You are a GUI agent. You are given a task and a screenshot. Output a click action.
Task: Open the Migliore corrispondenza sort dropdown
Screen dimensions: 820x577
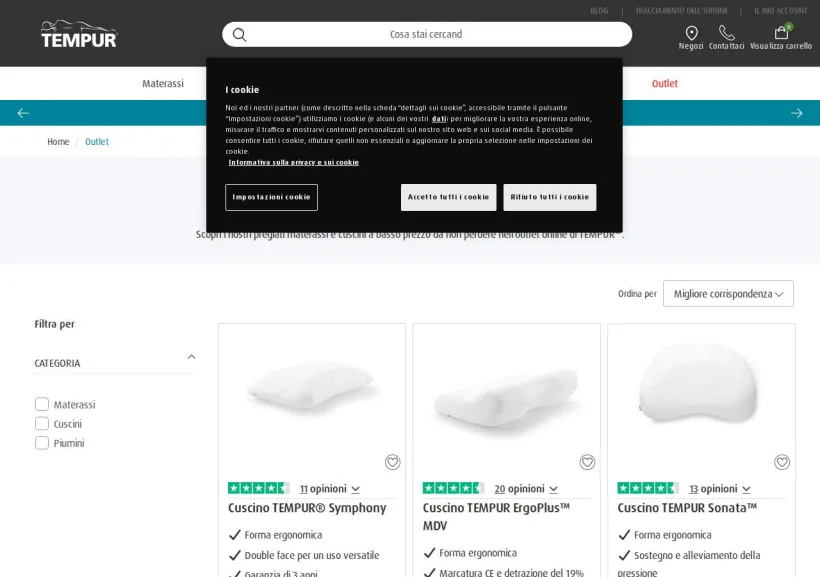pyautogui.click(x=728, y=293)
